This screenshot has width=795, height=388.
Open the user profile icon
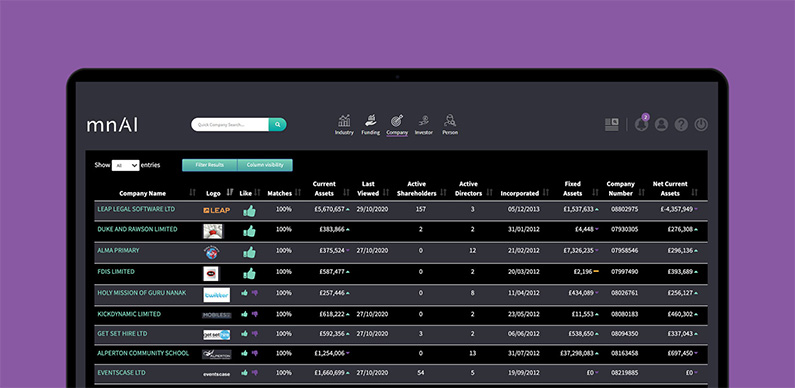coord(661,125)
